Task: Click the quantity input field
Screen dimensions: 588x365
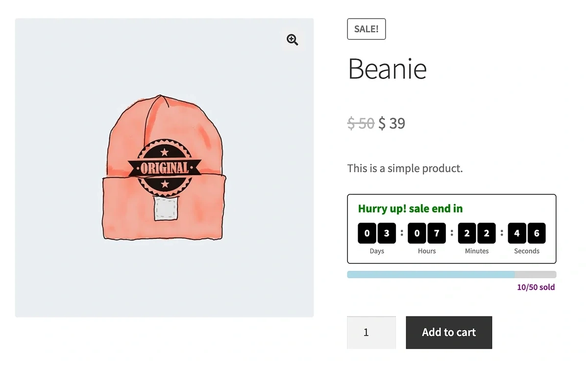Action: (x=371, y=332)
